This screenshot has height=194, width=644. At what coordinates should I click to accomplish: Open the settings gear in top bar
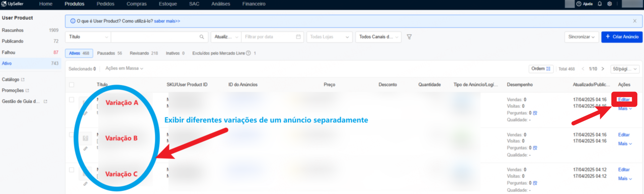609,4
